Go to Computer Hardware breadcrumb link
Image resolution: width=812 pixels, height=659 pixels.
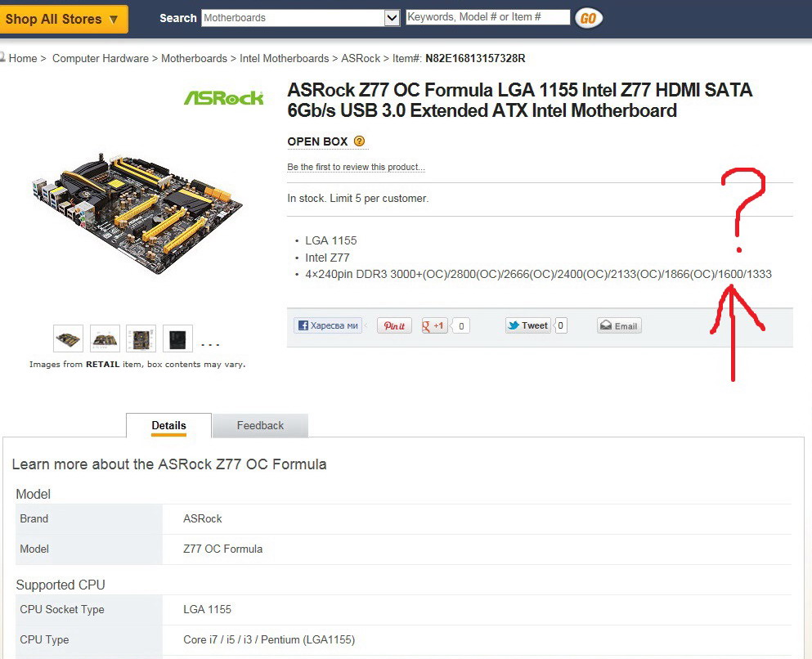(101, 59)
